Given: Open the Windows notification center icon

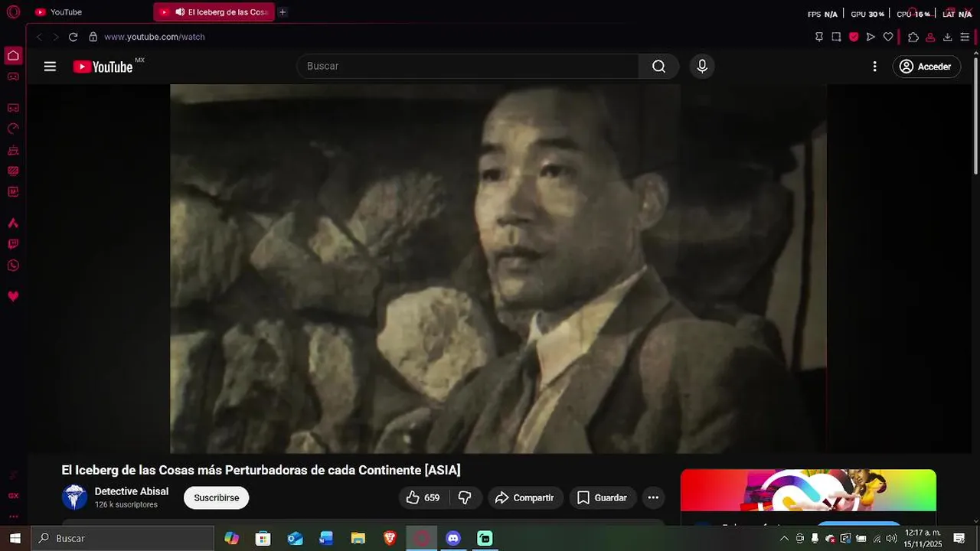Looking at the screenshot, I should pyautogui.click(x=959, y=538).
